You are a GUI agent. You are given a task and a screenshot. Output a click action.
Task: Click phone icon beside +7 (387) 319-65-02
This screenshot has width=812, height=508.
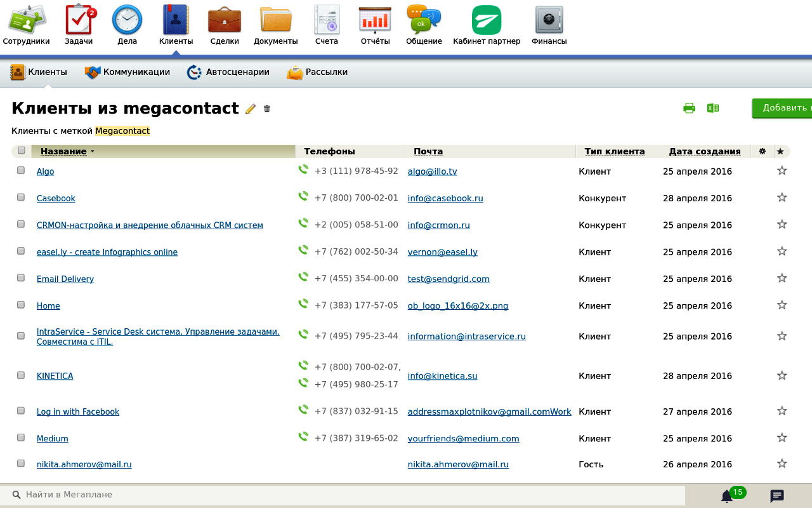coord(303,436)
